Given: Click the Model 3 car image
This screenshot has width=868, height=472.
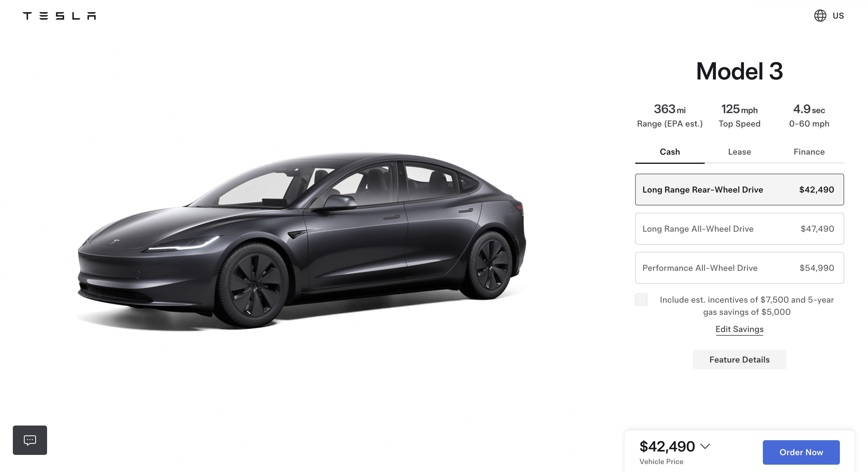Looking at the screenshot, I should pos(302,241).
